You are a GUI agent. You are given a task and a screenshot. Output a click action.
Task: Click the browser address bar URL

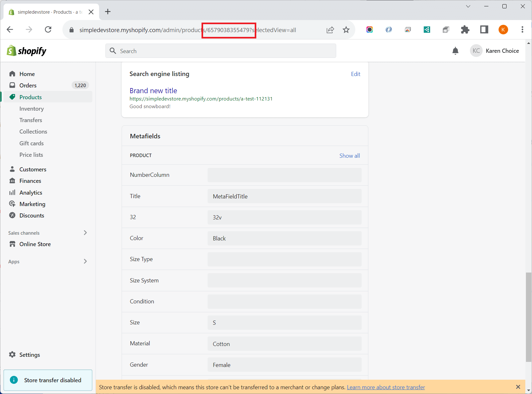[x=188, y=30]
